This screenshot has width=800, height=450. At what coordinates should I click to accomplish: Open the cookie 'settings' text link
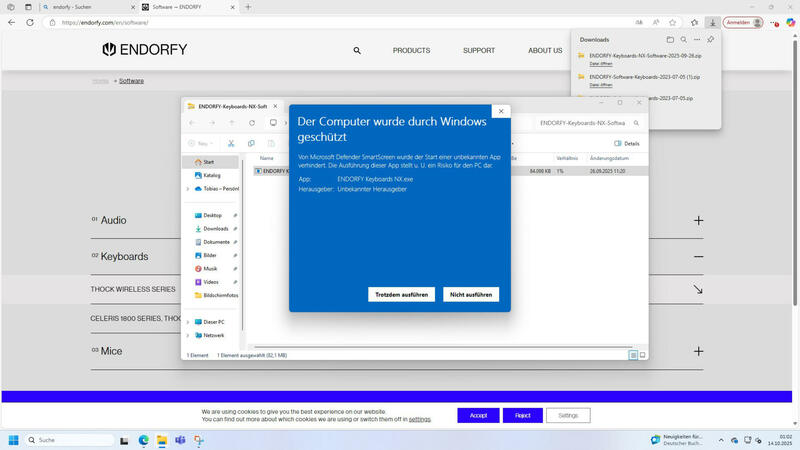419,419
